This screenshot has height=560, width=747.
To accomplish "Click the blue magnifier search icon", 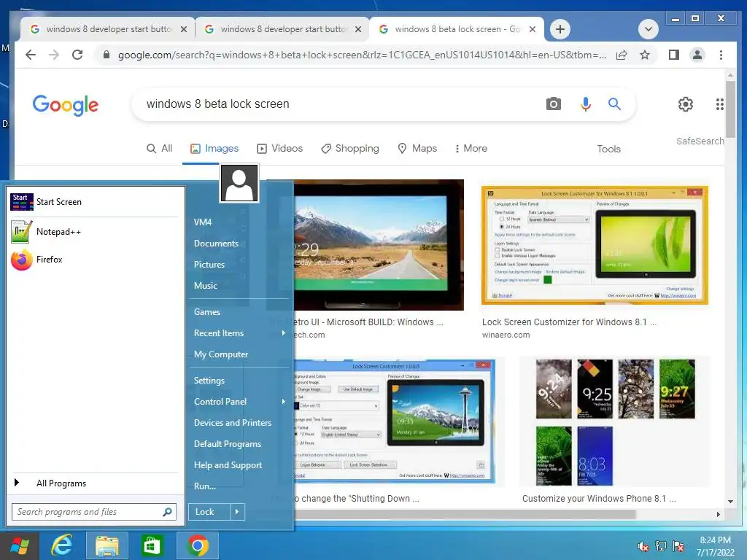I will pyautogui.click(x=614, y=104).
